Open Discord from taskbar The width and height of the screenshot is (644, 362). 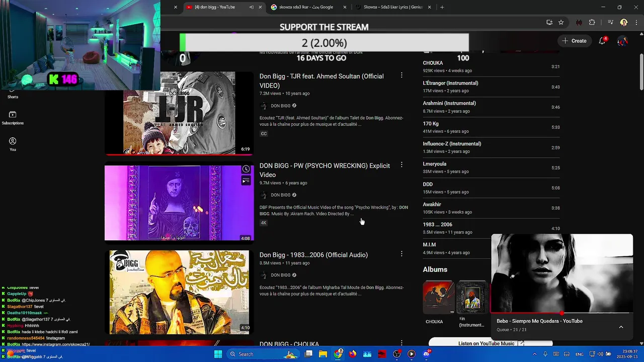click(x=427, y=354)
